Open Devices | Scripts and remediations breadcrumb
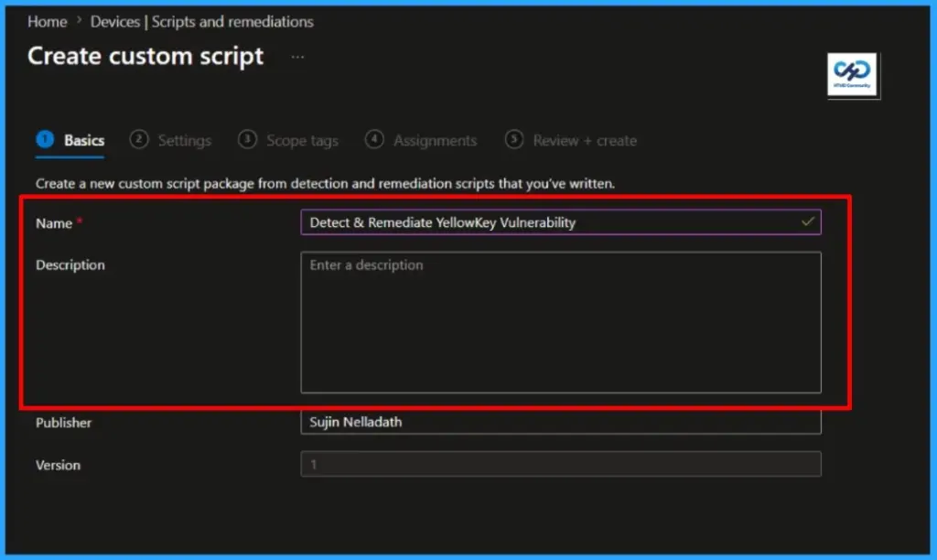This screenshot has height=560, width=937. [x=202, y=22]
